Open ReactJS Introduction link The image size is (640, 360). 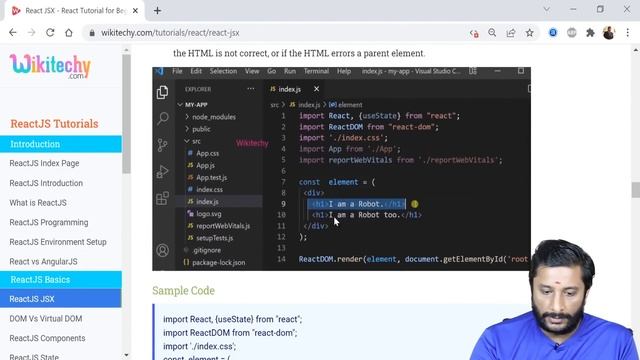click(46, 183)
